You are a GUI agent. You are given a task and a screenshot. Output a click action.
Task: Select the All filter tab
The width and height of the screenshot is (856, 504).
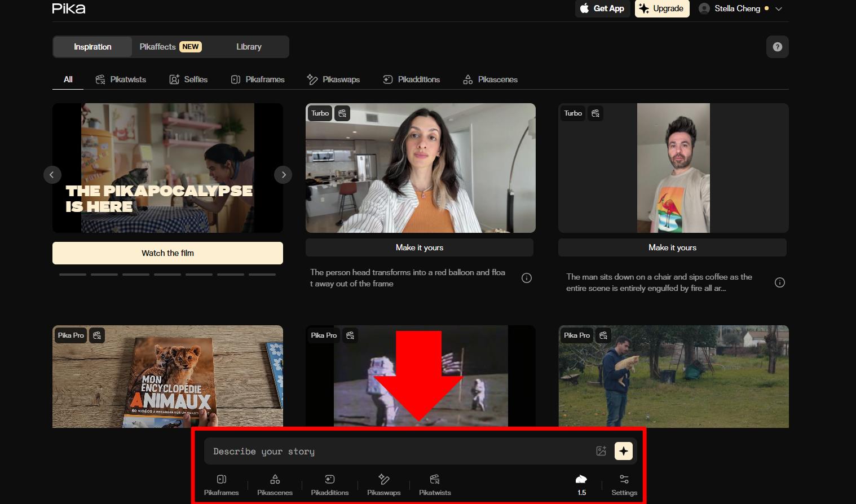click(x=68, y=79)
